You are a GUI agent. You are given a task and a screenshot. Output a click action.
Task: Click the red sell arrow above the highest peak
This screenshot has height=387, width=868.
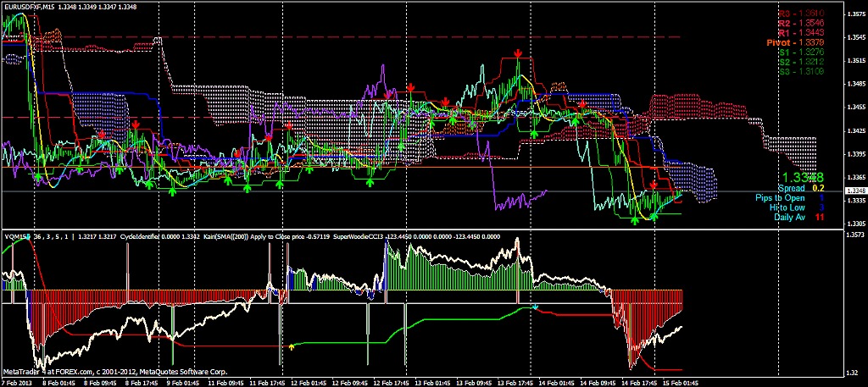point(518,53)
